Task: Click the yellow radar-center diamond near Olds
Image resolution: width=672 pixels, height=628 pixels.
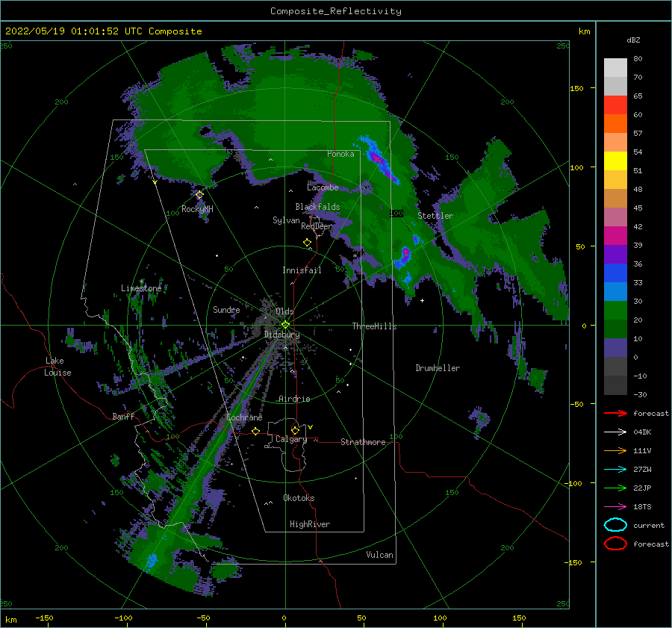Action: 285,325
